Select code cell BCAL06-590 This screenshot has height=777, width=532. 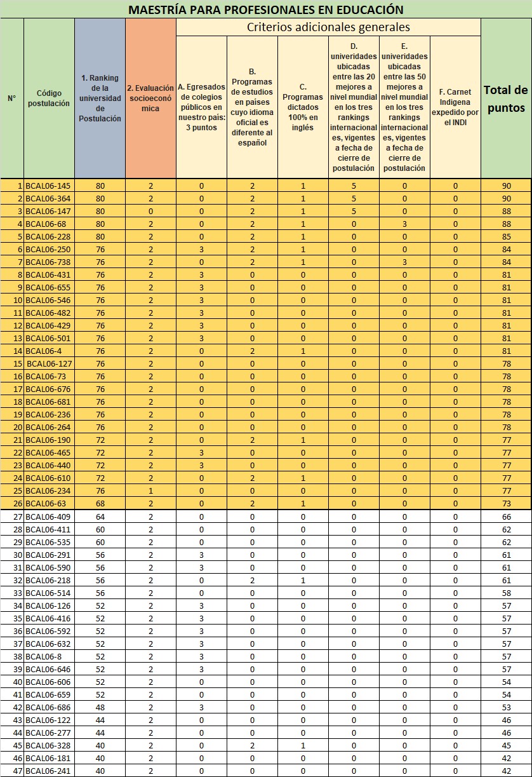click(49, 567)
